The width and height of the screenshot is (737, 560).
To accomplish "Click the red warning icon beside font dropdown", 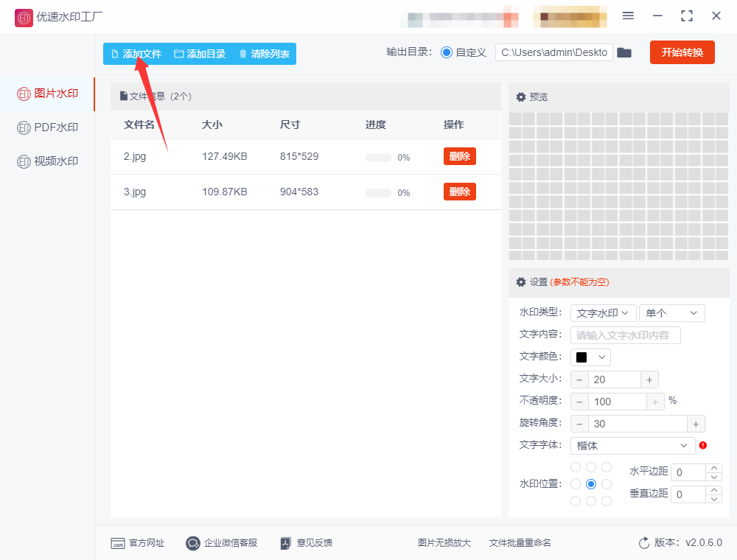I will click(703, 445).
